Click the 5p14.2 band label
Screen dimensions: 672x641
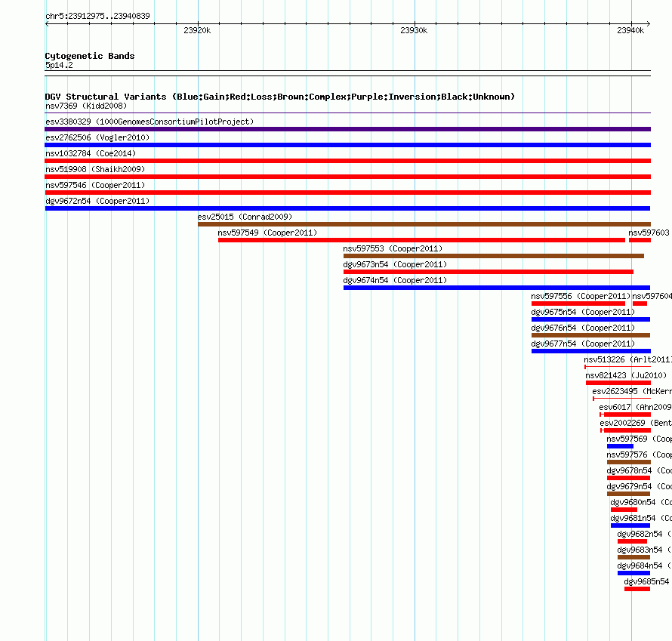click(x=59, y=65)
